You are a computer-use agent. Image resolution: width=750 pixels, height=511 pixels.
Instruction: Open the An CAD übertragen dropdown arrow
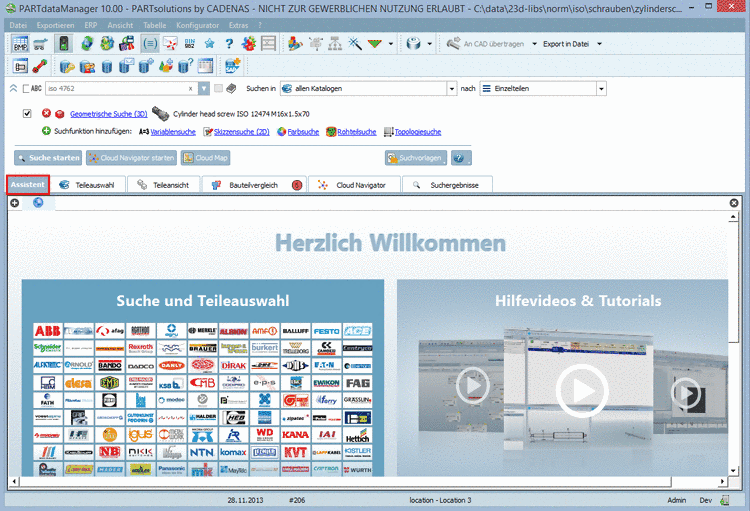coord(534,44)
